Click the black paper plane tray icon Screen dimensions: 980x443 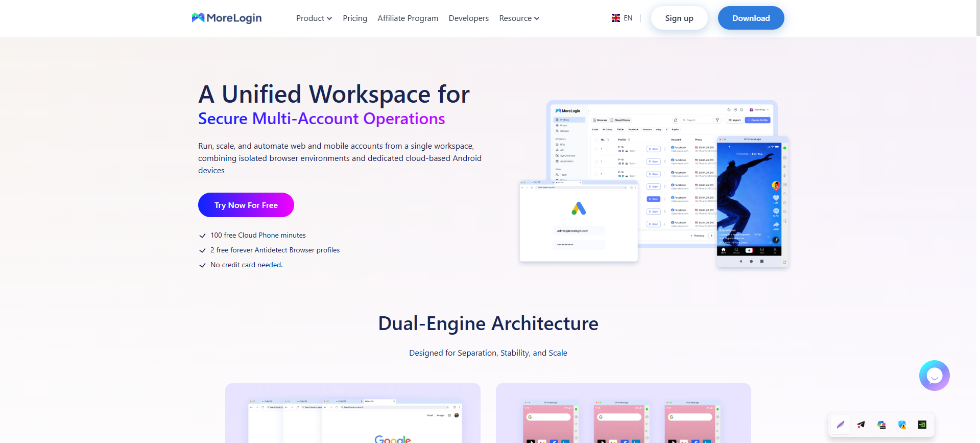click(861, 425)
